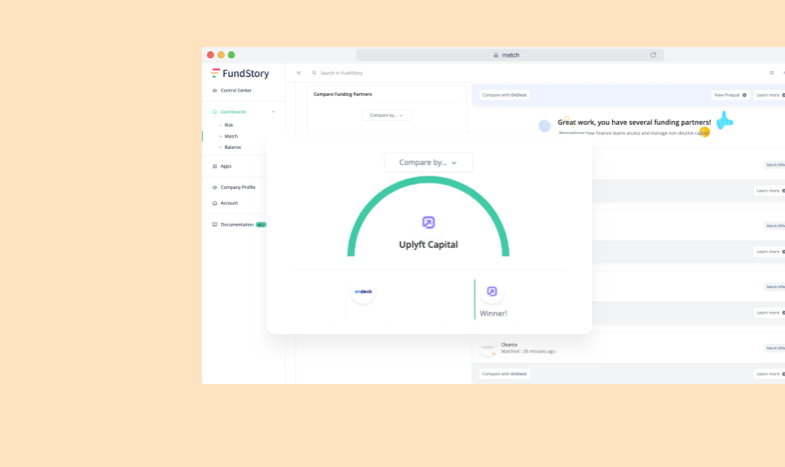Focus the Search in FundStory field

pos(341,73)
